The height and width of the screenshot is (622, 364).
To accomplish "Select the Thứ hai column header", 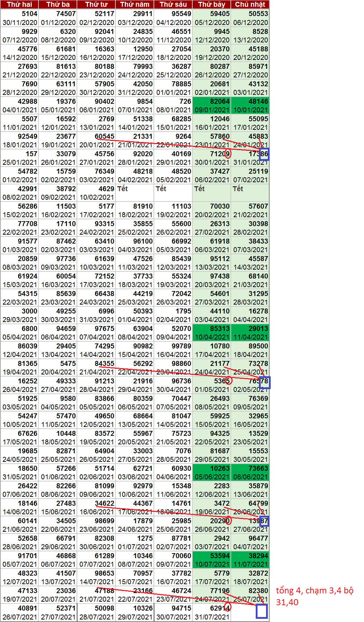I will point(19,4).
